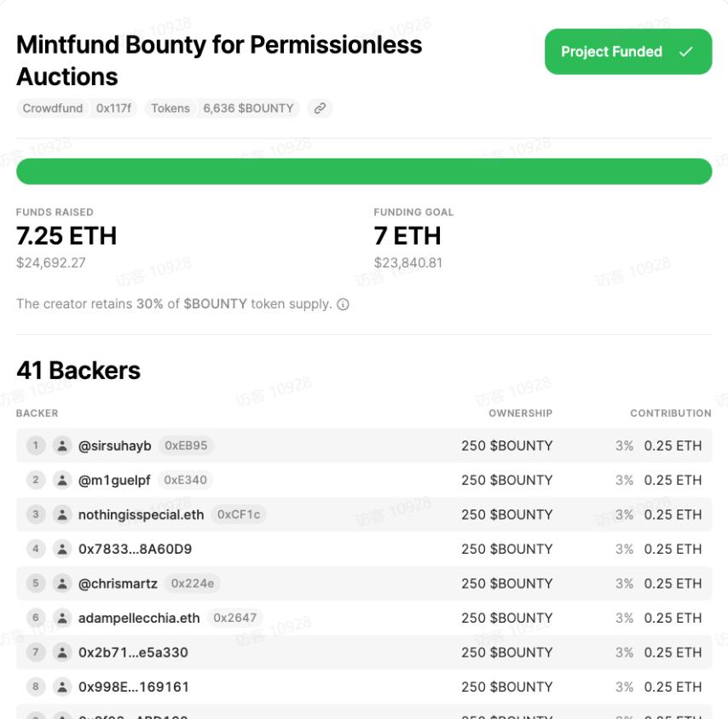
Task: Click the 0xEB95 address badge
Action: tap(186, 446)
